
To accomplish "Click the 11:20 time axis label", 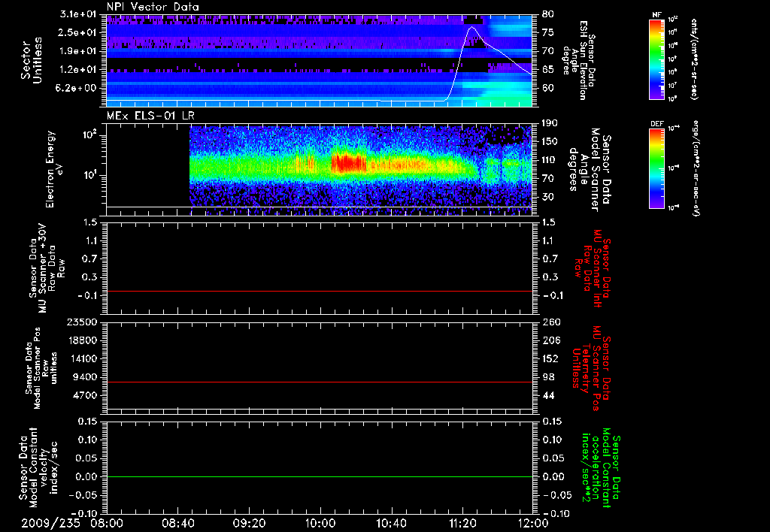I will tap(462, 523).
